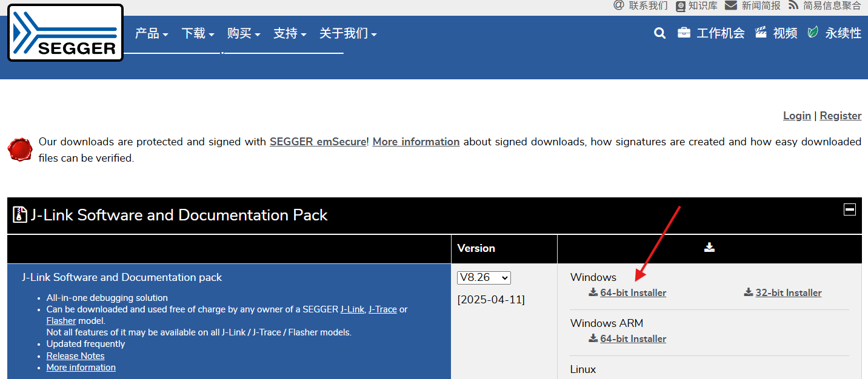Click the Login link
Image resolution: width=868 pixels, height=379 pixels.
click(797, 116)
